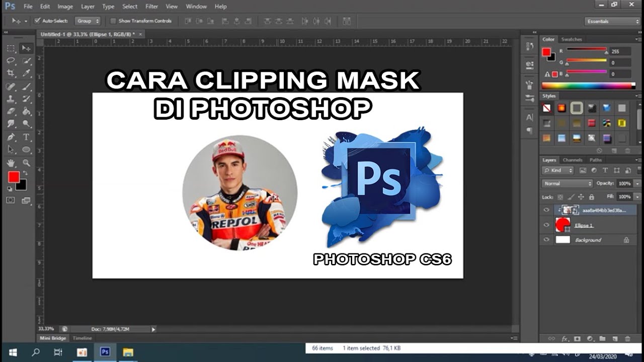Viewport: 644px width, 362px height.
Task: Toggle the Auto-Select checkbox
Action: [37, 21]
